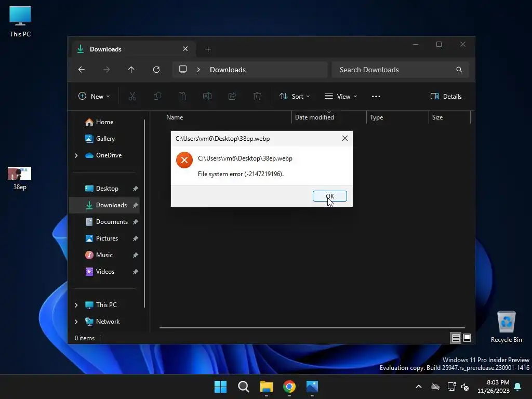
Task: Open Photos app from taskbar
Action: [x=312, y=387]
